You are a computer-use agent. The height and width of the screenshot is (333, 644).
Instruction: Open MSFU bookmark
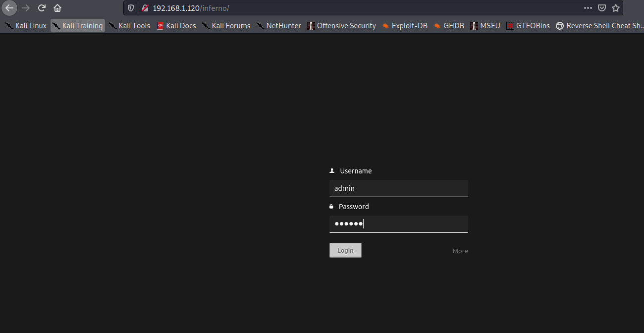485,26
